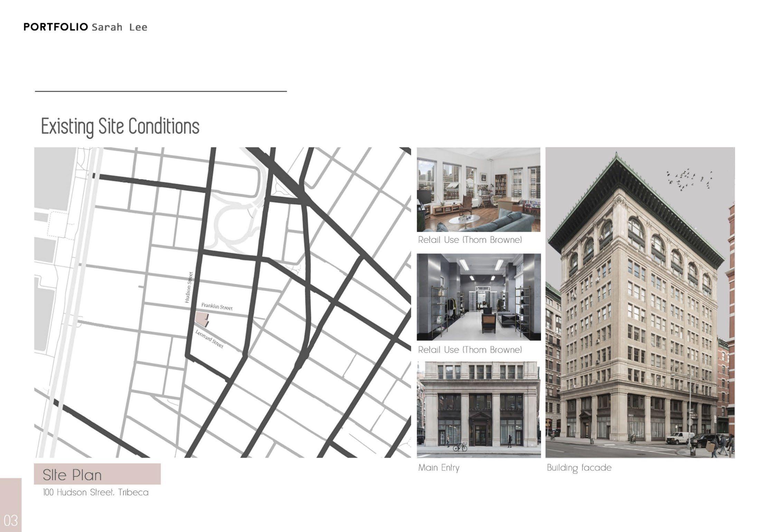
Task: Click the 100 Hudson Street, Tribeca caption
Action: [x=96, y=492]
